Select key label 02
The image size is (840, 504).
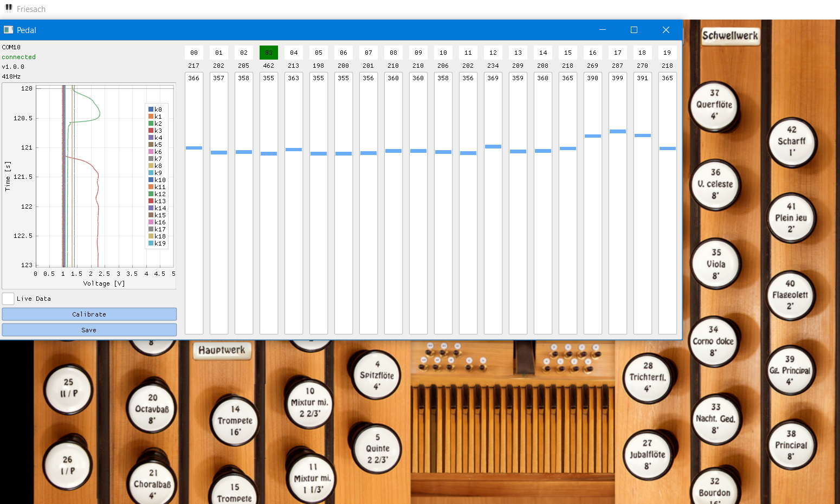pyautogui.click(x=244, y=53)
